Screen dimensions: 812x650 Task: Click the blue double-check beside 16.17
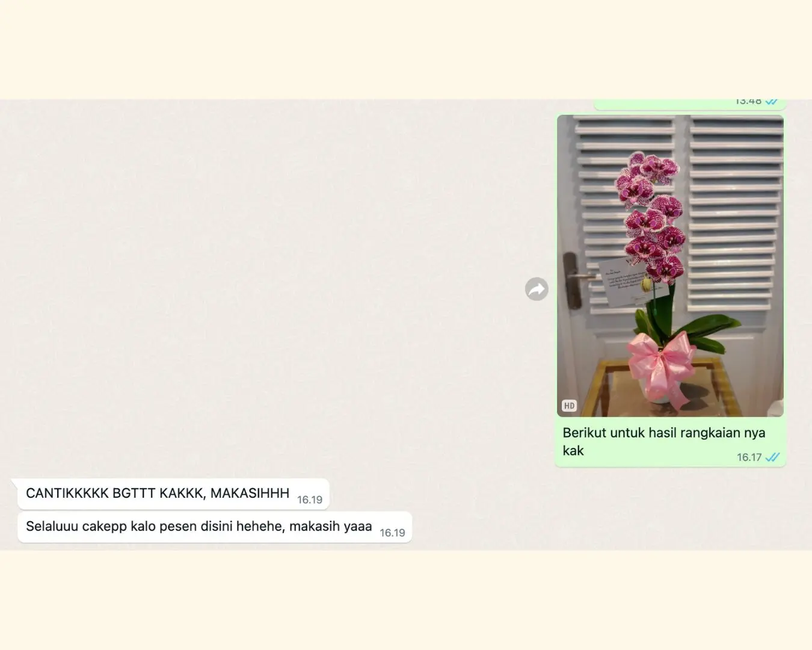[x=772, y=457]
